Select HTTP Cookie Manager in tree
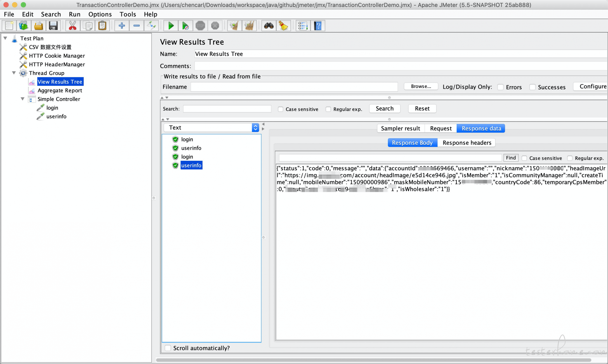This screenshot has height=364, width=608. pyautogui.click(x=57, y=56)
